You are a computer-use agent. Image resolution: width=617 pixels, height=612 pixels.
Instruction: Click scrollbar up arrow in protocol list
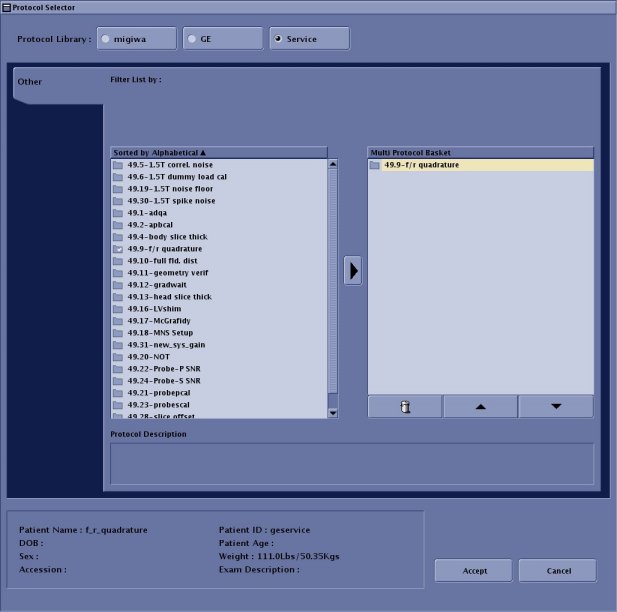click(x=334, y=164)
